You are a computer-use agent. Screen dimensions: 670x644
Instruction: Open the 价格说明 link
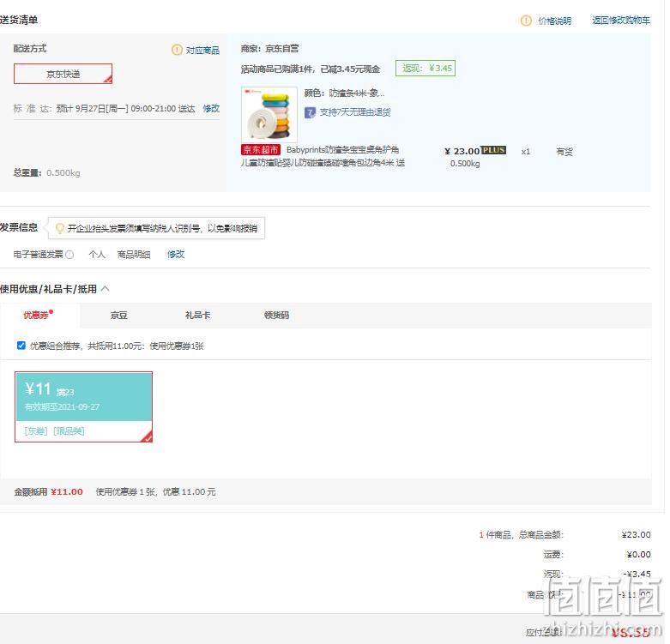click(554, 21)
